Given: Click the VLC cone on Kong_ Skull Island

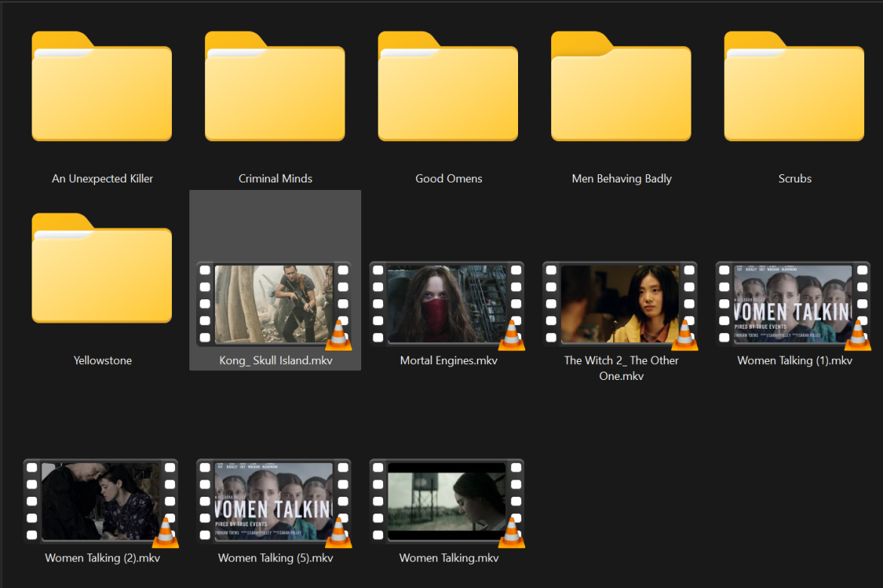Looking at the screenshot, I should click(x=339, y=335).
